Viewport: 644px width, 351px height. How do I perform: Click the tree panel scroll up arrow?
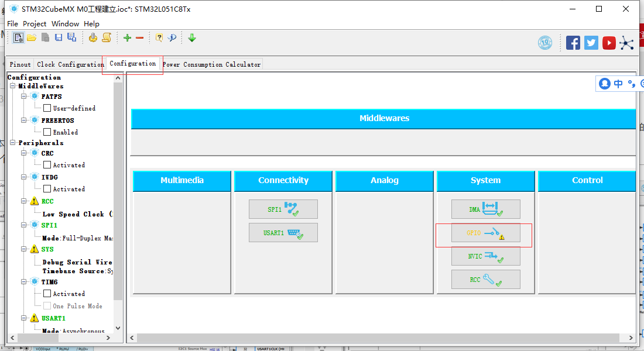tap(118, 78)
